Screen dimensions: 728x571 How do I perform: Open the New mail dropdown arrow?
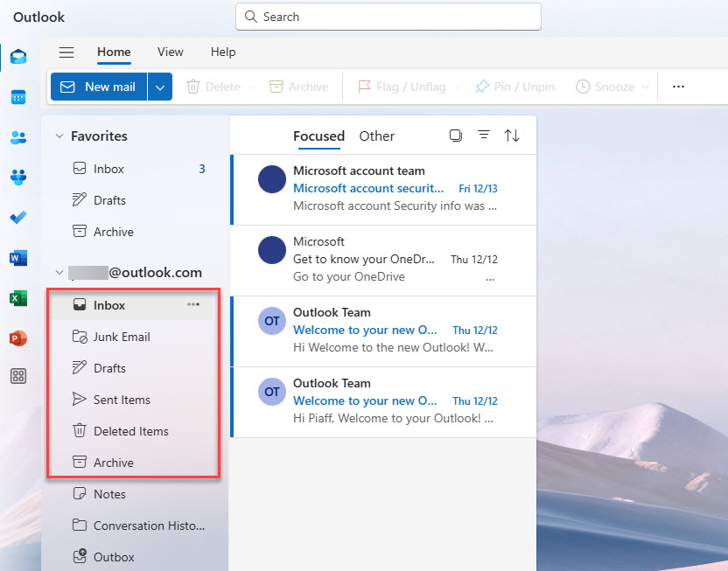pos(160,87)
